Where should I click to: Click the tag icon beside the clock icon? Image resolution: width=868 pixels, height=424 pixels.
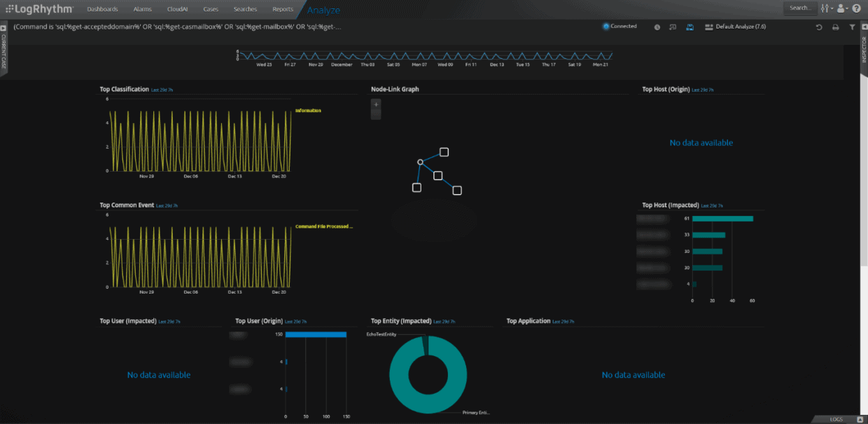pos(673,26)
